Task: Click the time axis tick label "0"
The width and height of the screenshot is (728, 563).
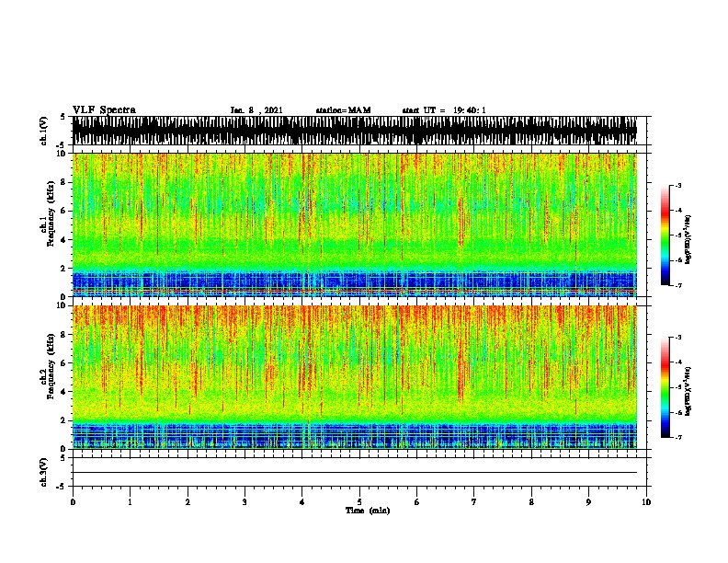Action: 73,502
